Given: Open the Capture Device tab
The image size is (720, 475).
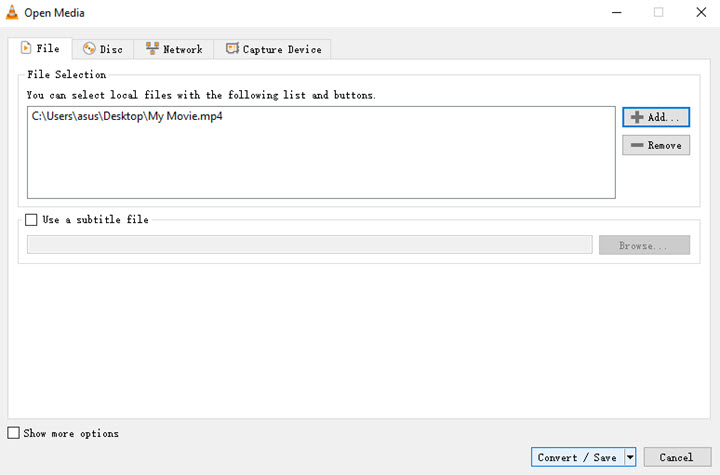Looking at the screenshot, I should (x=274, y=49).
